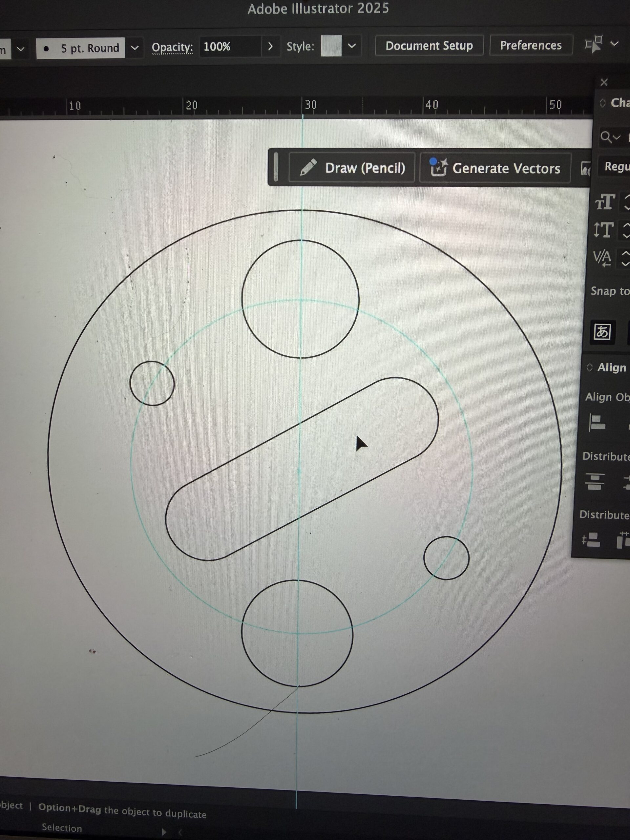
Task: Open Document Setup
Action: tap(429, 46)
